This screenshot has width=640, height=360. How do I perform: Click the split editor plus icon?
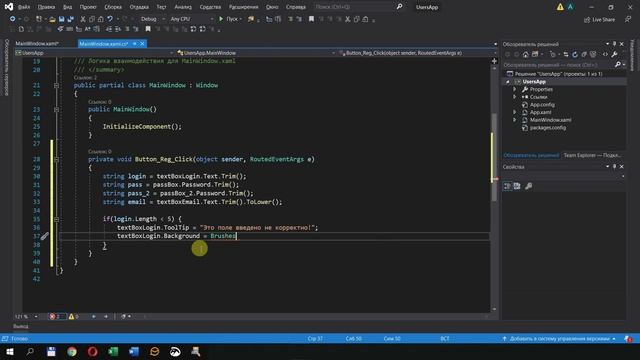pyautogui.click(x=494, y=61)
